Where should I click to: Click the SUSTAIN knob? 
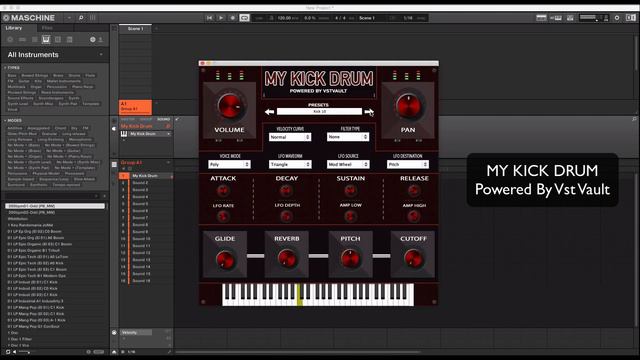tap(350, 191)
